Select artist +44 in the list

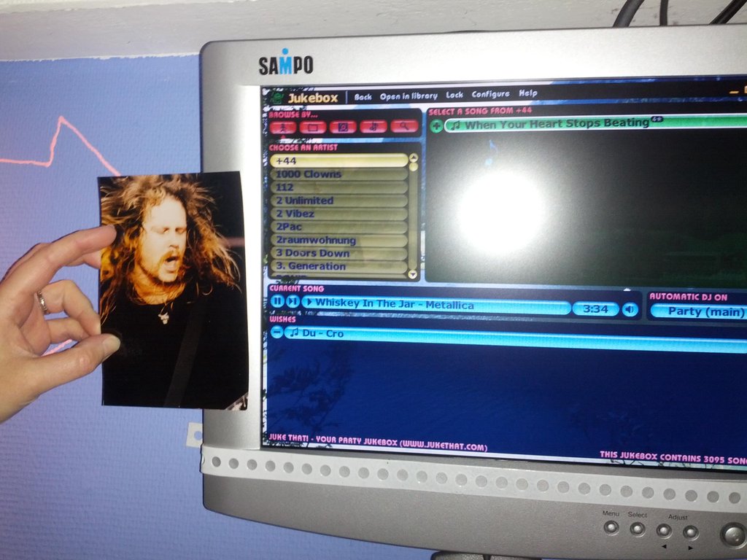pyautogui.click(x=338, y=161)
